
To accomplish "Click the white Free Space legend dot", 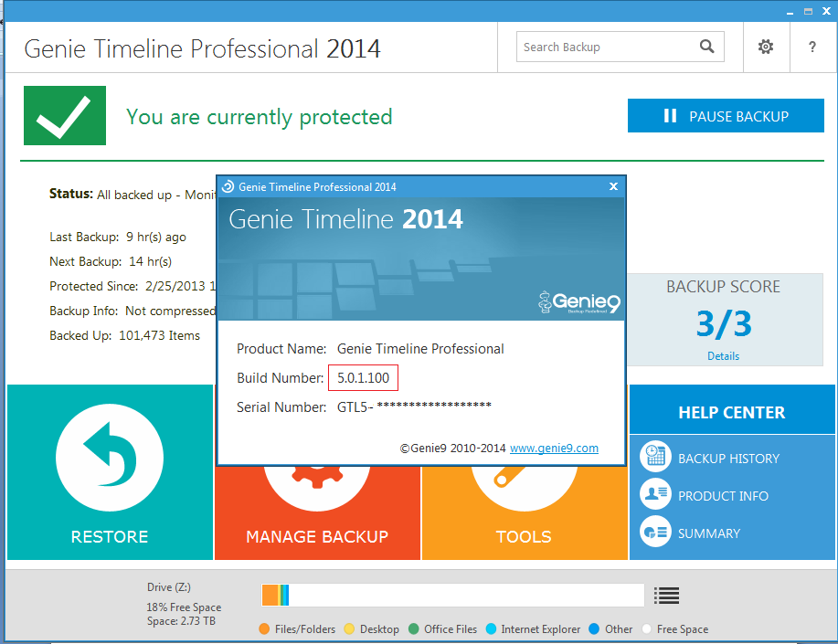I will (x=647, y=628).
